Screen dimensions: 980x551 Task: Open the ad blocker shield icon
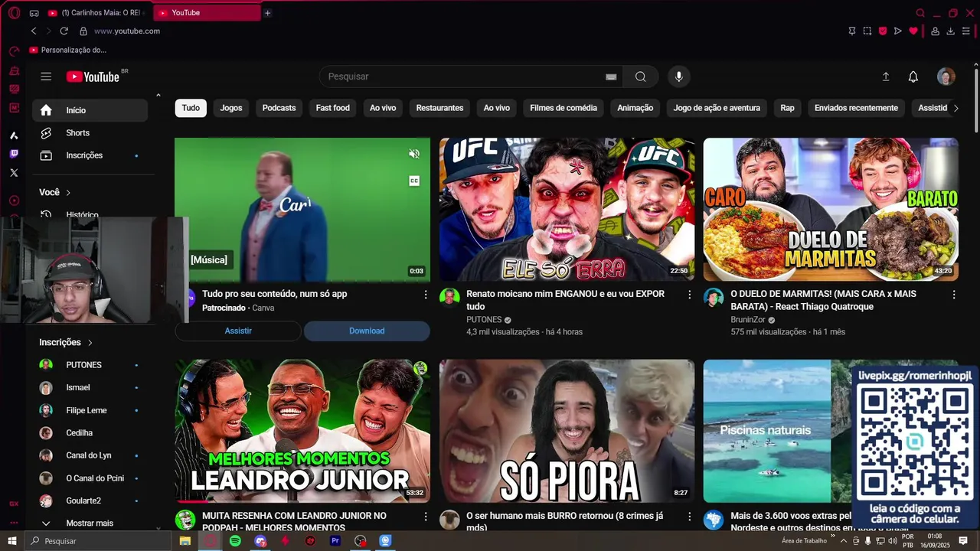coord(883,31)
